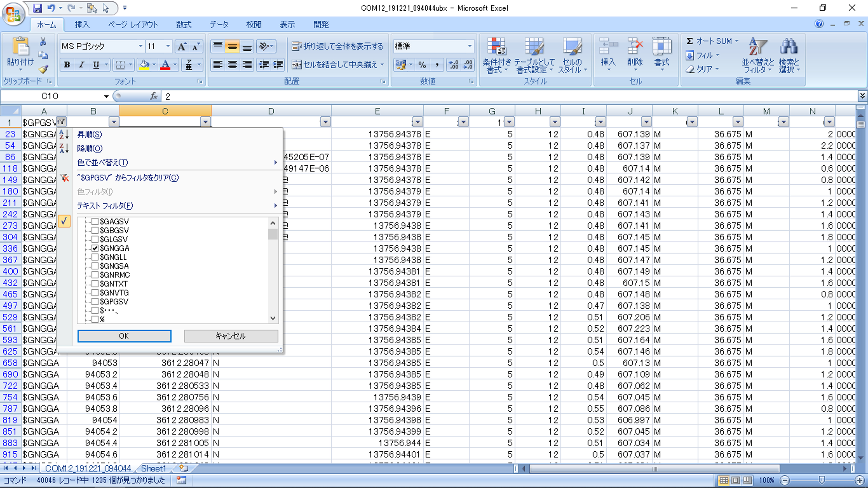This screenshot has height=488, width=868.
Task: Apply red font color swatch
Action: pos(165,65)
